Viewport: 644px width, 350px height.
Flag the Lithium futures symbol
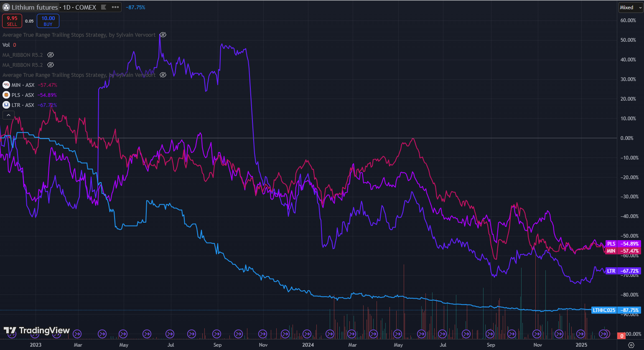click(x=104, y=7)
